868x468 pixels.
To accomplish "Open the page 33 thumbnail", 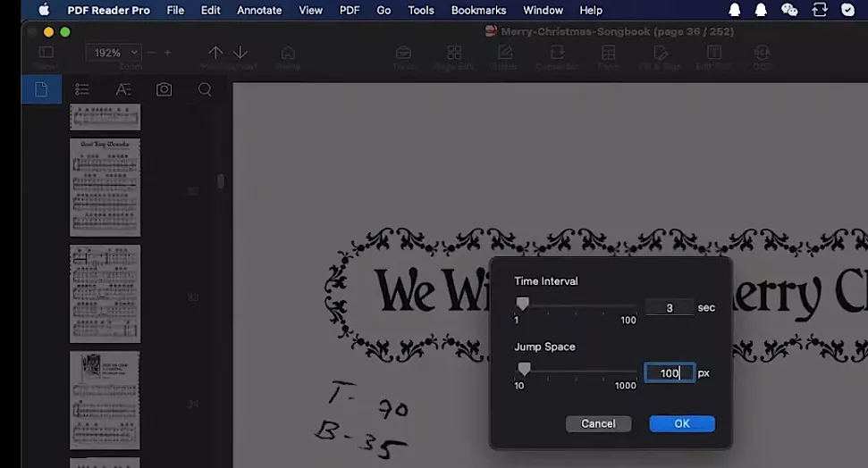I will click(105, 294).
